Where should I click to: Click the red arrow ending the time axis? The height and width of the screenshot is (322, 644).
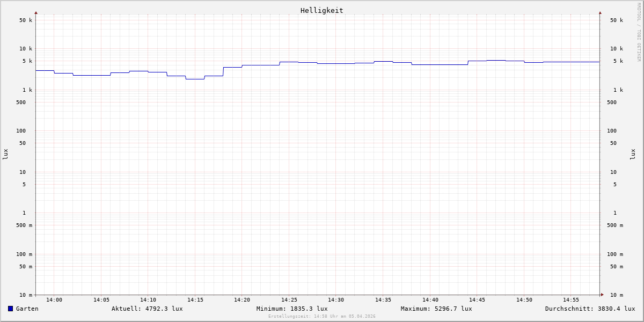pos(602,295)
